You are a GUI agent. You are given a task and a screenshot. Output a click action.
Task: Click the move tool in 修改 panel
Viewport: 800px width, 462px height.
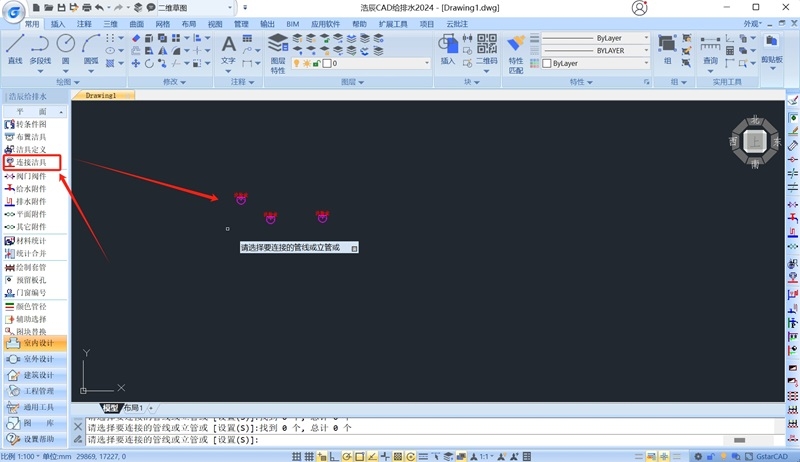[136, 63]
